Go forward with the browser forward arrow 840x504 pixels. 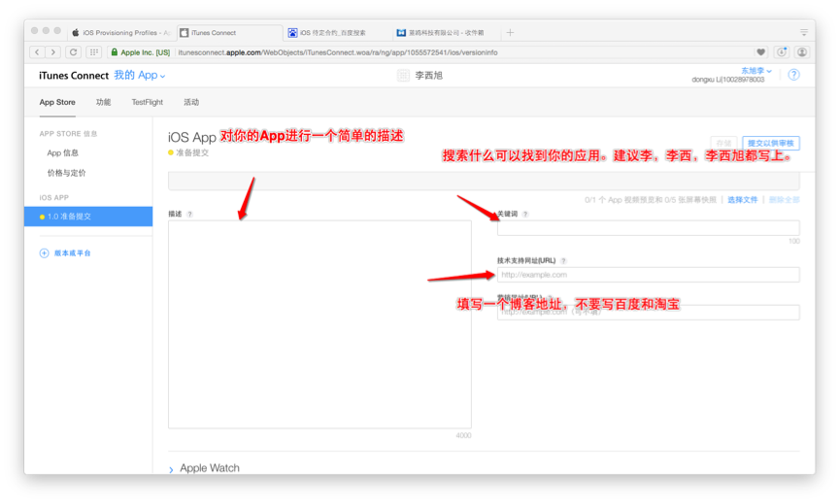[x=52, y=51]
